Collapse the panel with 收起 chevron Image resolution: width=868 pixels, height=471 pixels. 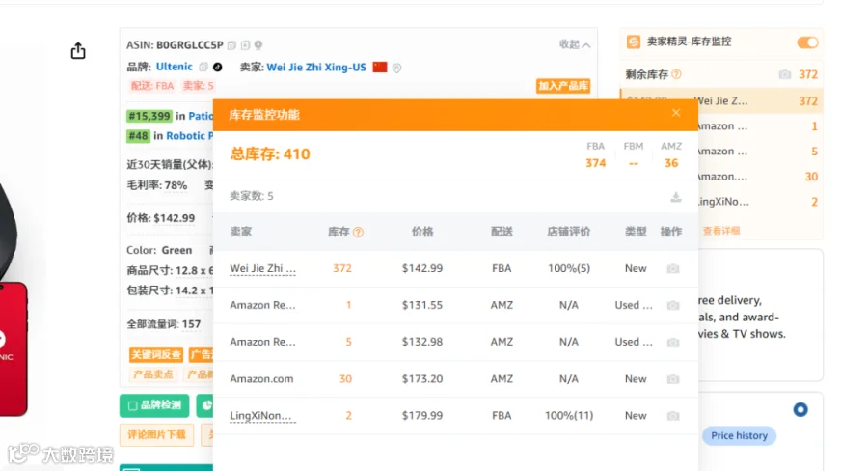[x=575, y=44]
